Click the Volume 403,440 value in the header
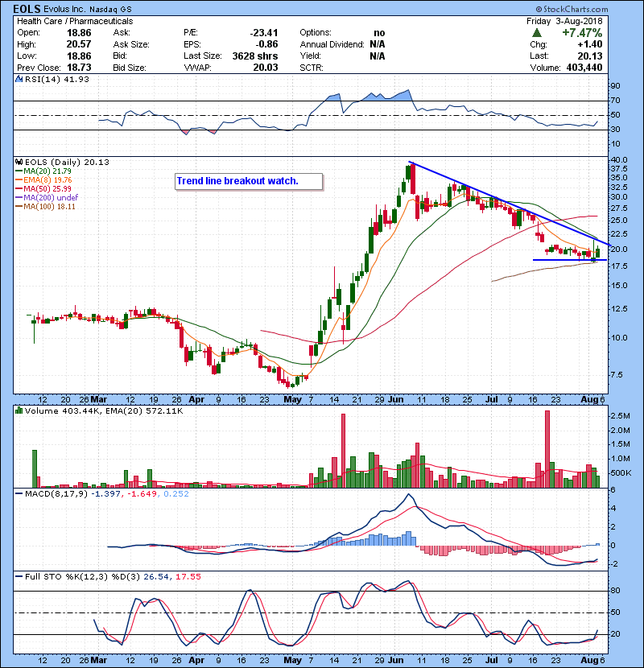This screenshot has width=644, height=668. [584, 68]
